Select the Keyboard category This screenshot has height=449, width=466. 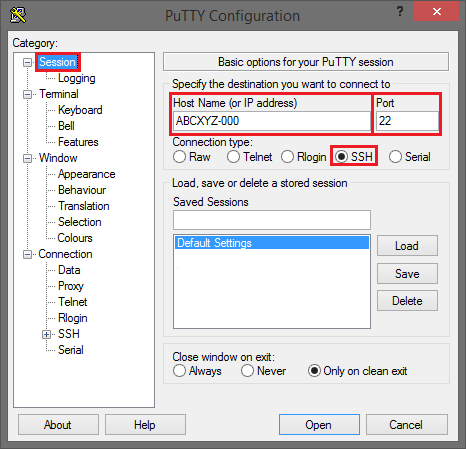pos(80,110)
